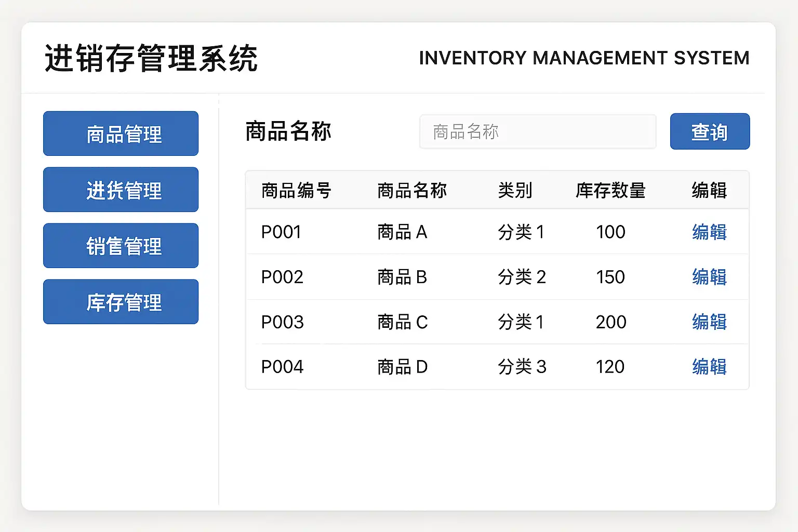Image resolution: width=798 pixels, height=532 pixels.
Task: Click the 商品名称 table column header
Action: tap(412, 191)
